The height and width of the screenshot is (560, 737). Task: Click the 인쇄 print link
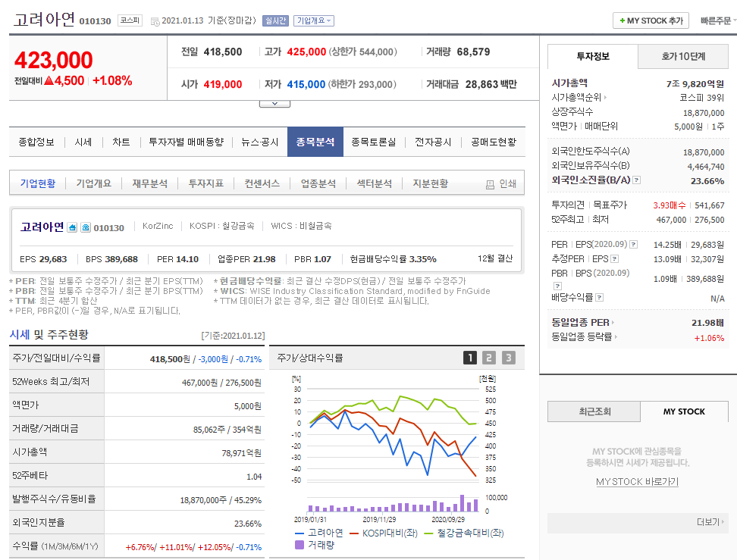507,183
